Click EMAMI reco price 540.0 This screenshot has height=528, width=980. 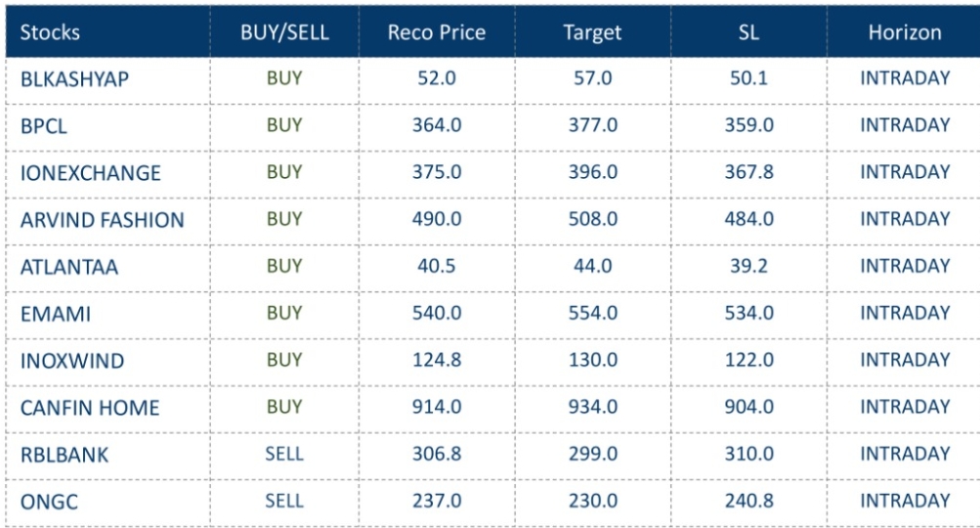coord(439,313)
